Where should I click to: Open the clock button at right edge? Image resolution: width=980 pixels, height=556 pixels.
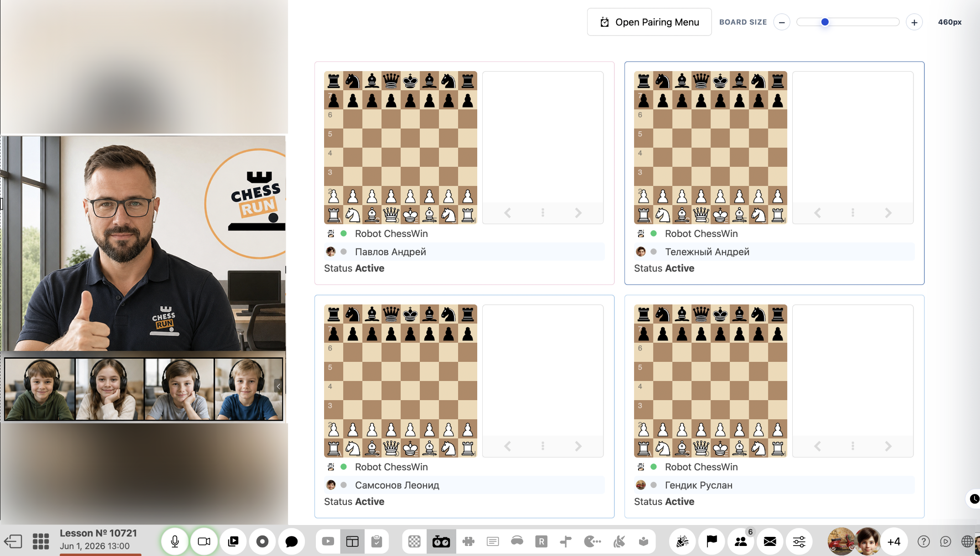974,499
